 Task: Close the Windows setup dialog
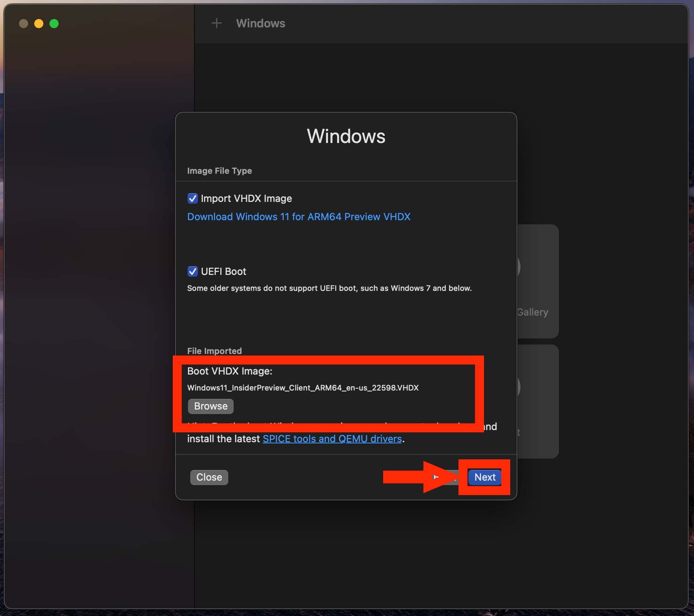coord(209,477)
